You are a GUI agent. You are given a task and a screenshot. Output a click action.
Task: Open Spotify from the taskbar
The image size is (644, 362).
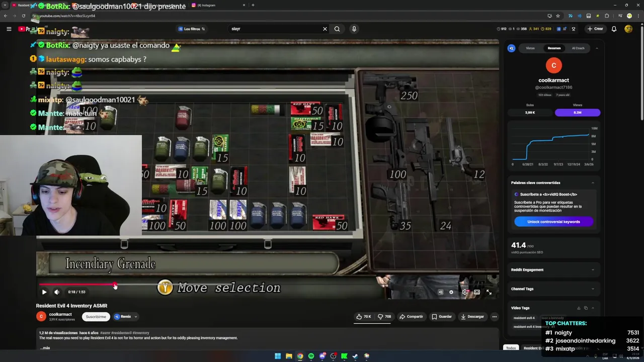pyautogui.click(x=311, y=356)
